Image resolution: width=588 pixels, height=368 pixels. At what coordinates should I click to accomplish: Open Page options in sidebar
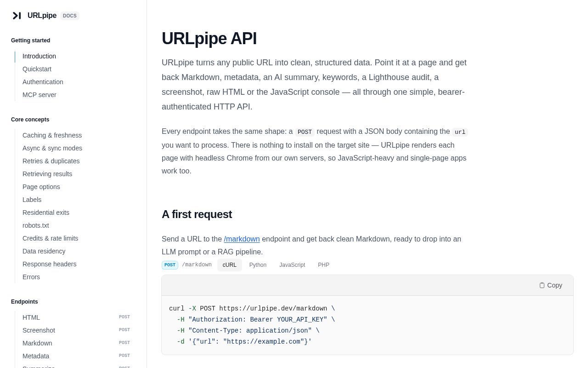coord(41,187)
